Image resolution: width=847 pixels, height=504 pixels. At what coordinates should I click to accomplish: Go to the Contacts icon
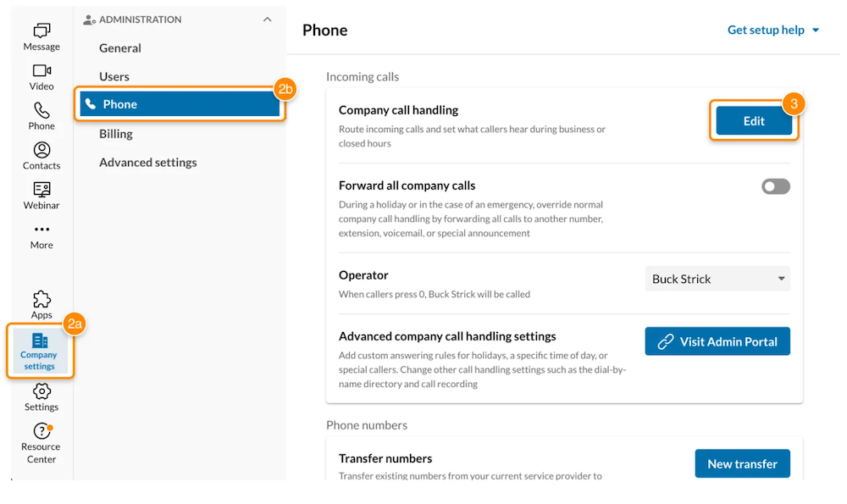coord(42,151)
